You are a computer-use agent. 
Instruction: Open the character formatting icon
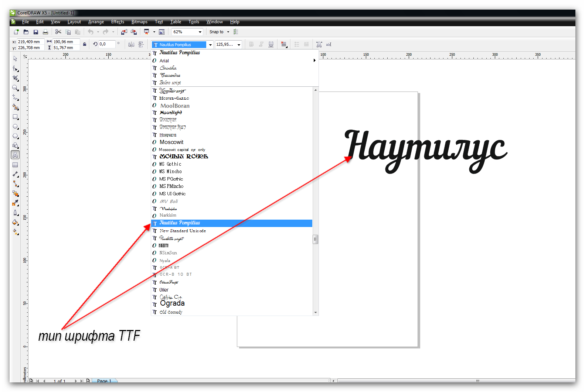coord(319,45)
